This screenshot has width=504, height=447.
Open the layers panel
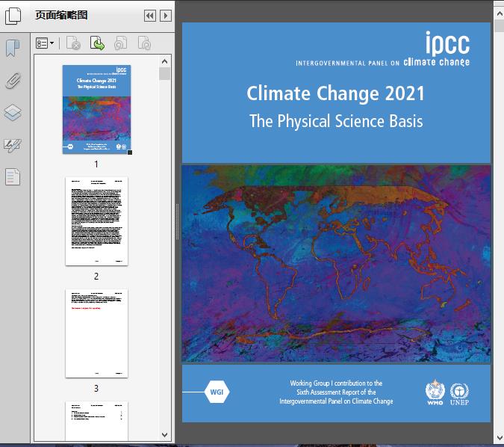[13, 113]
